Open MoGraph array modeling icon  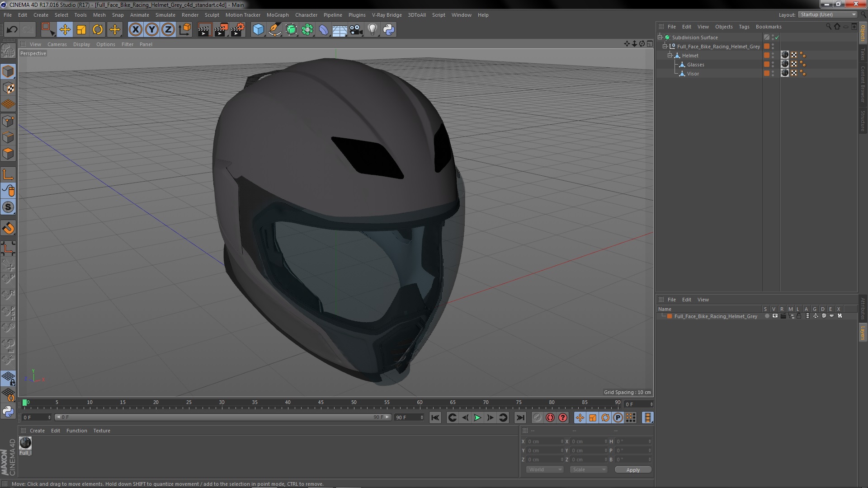tap(307, 30)
